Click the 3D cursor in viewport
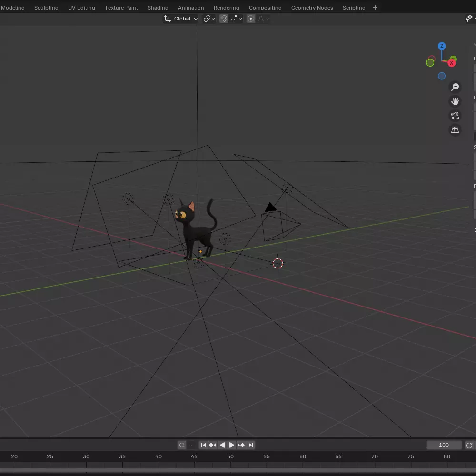476x476 pixels. point(278,264)
